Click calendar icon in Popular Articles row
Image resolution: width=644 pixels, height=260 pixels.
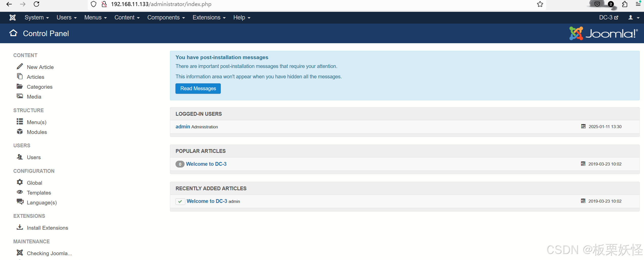pyautogui.click(x=583, y=164)
